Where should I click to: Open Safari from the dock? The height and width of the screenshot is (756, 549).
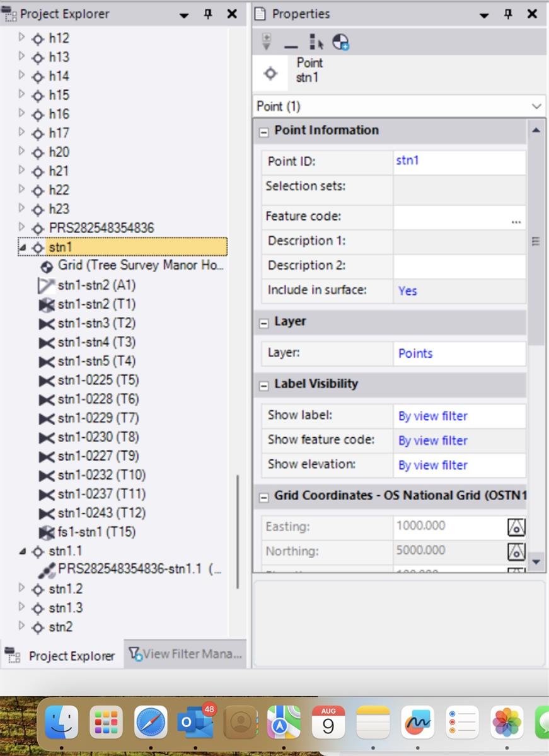[151, 722]
